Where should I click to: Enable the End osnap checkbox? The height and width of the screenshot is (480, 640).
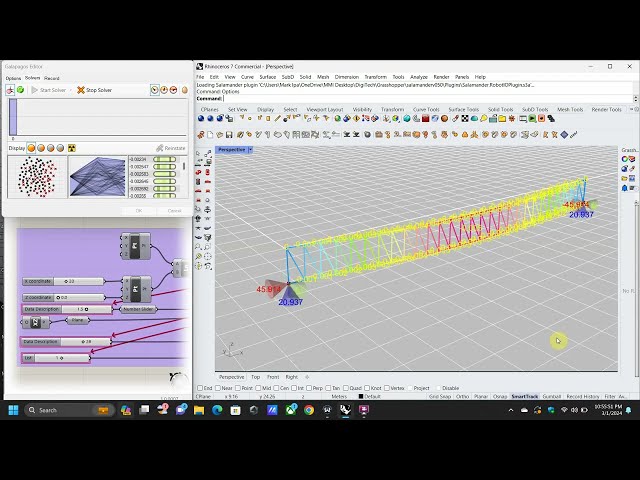pos(200,388)
